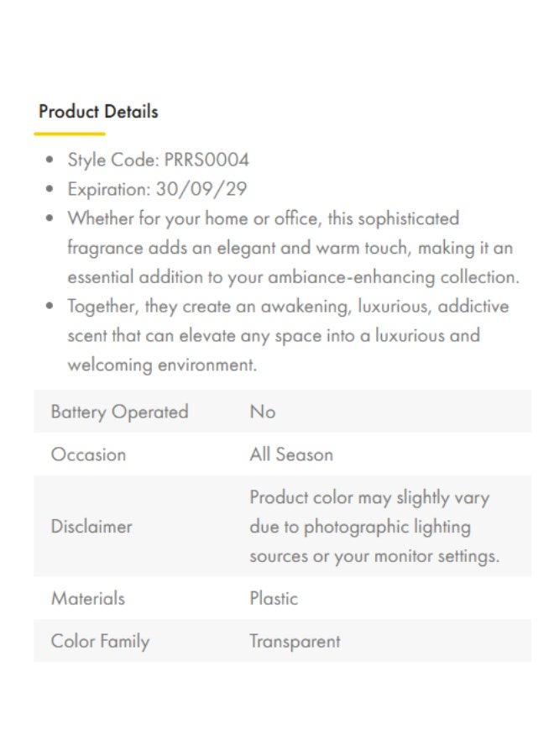Click the Color Family label
The height and width of the screenshot is (756, 554).
click(100, 642)
